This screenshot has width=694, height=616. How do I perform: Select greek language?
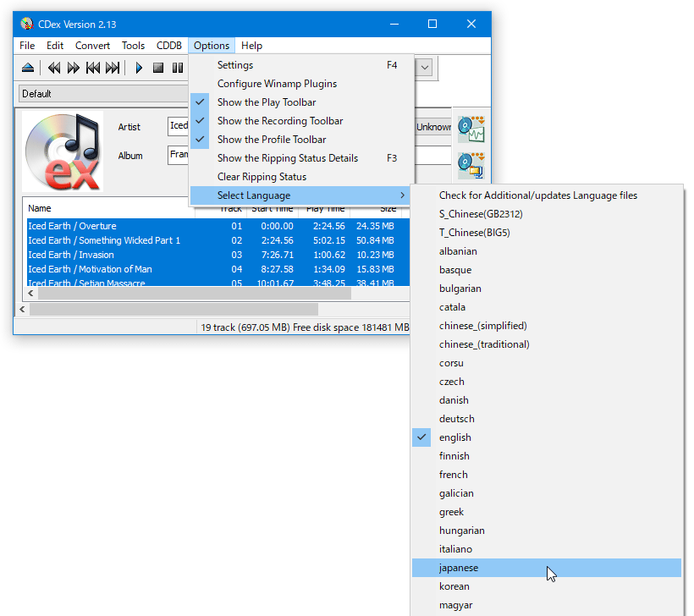[547, 512]
